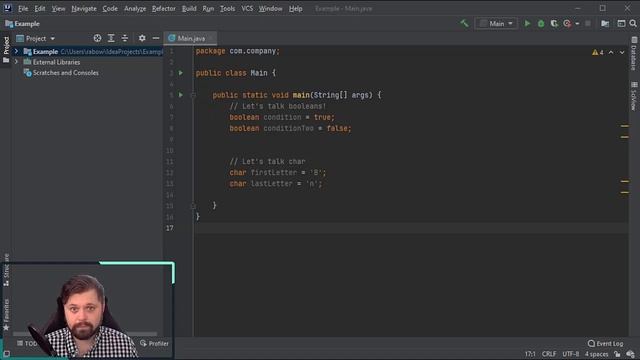
Task: Toggle the Favorites tool window tab
Action: click(6, 314)
